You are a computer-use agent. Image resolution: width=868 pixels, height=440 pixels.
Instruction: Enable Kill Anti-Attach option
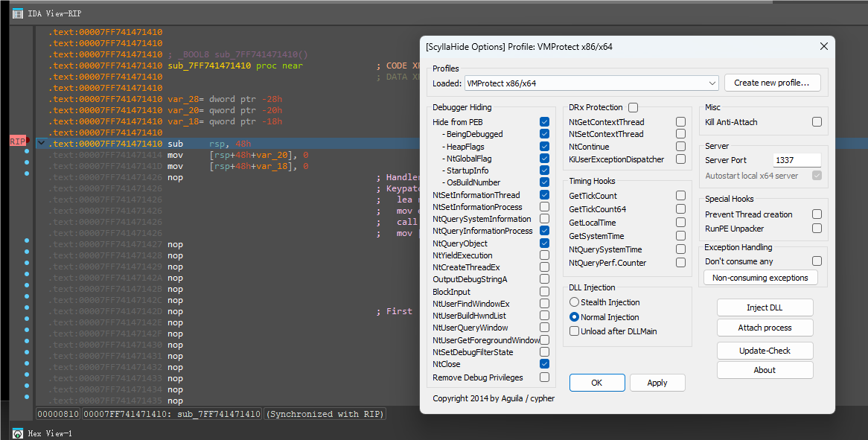coord(817,122)
